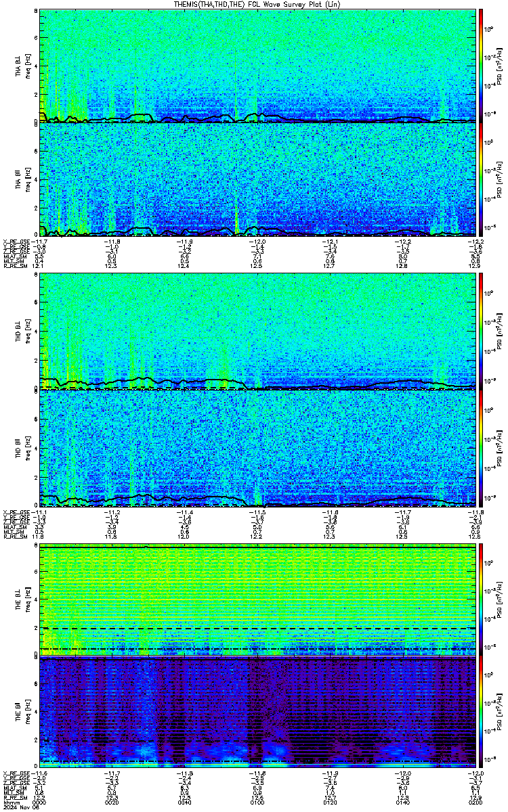
Task: Click the THD B-parallel spectrogram panel
Action: point(257,447)
